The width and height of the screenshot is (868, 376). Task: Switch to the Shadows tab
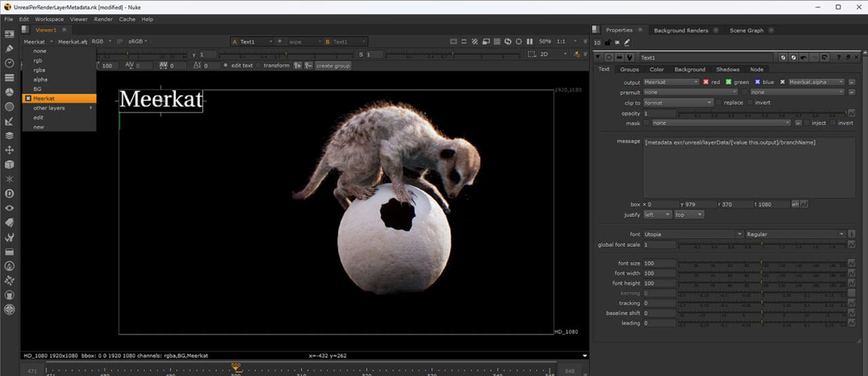coord(728,69)
